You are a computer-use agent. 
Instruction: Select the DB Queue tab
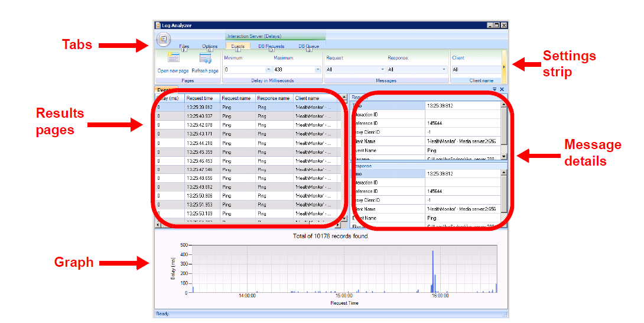click(x=308, y=46)
